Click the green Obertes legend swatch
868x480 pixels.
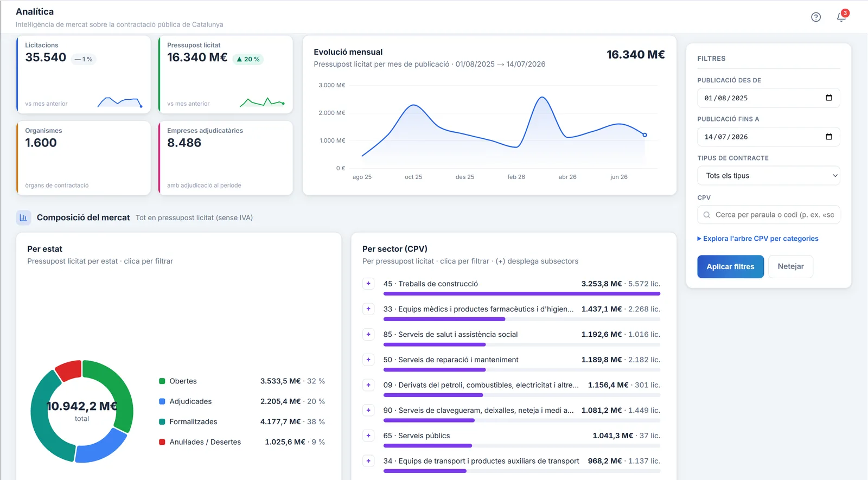click(x=162, y=381)
